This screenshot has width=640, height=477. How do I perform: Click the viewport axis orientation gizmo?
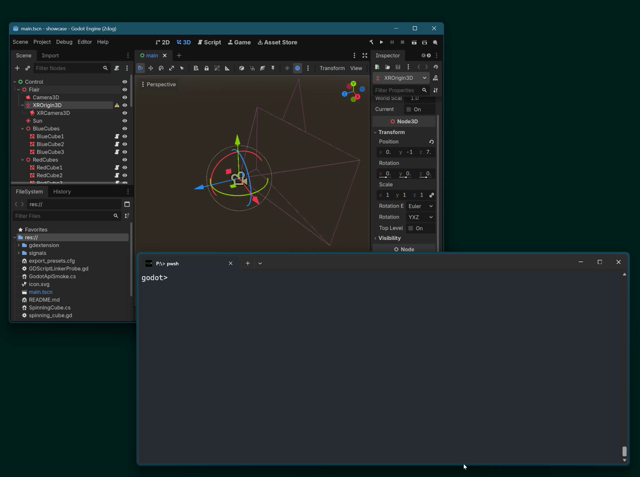[353, 92]
